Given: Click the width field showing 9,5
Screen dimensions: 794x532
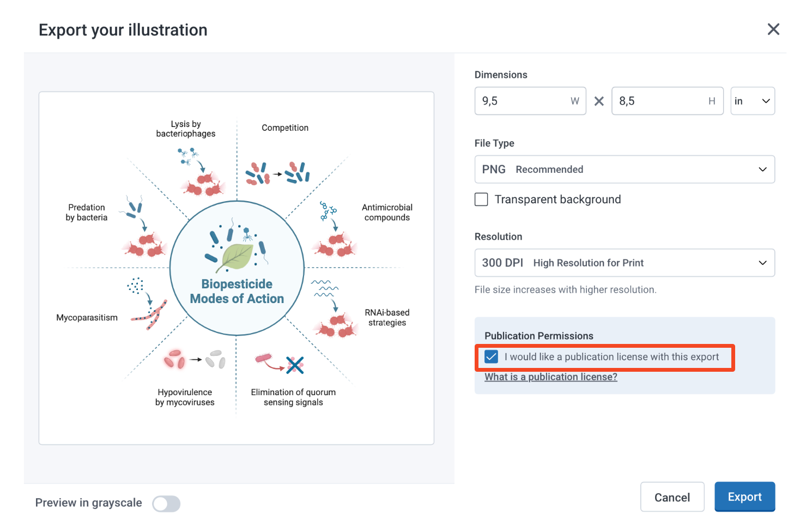Looking at the screenshot, I should [x=530, y=101].
